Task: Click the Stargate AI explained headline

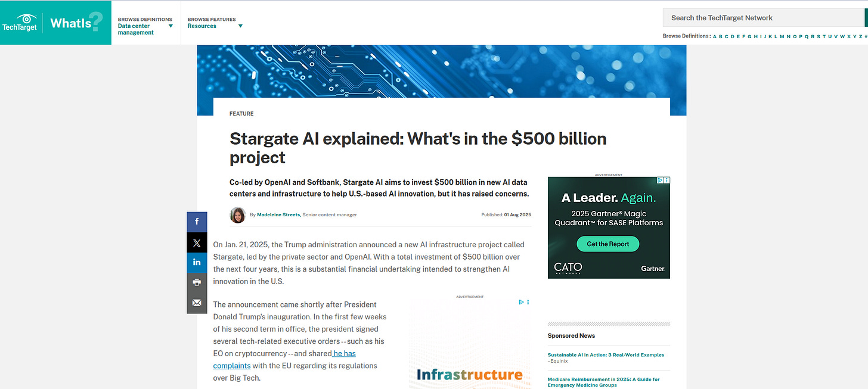Action: coord(418,147)
